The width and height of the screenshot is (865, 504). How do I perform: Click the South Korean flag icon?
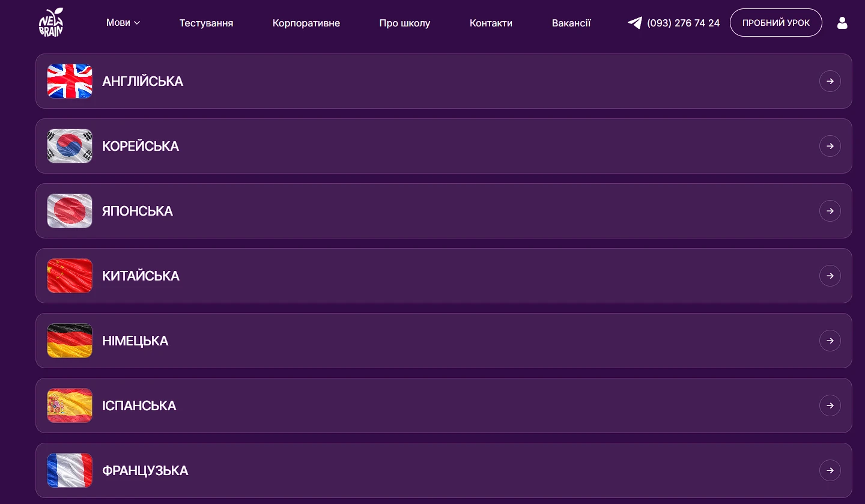point(70,146)
